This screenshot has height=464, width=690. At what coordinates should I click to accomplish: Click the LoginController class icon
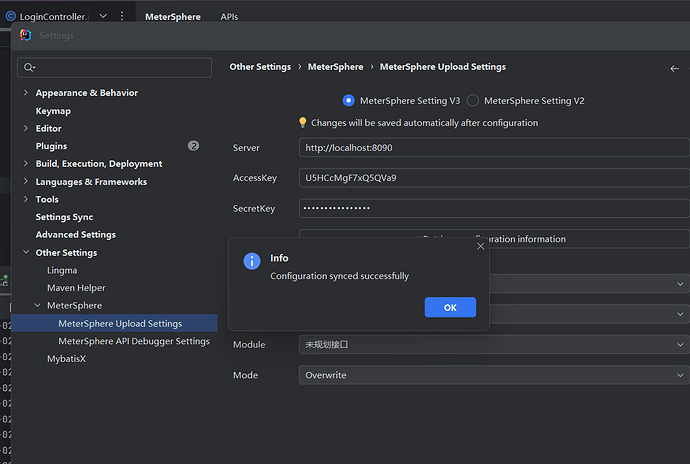point(10,17)
